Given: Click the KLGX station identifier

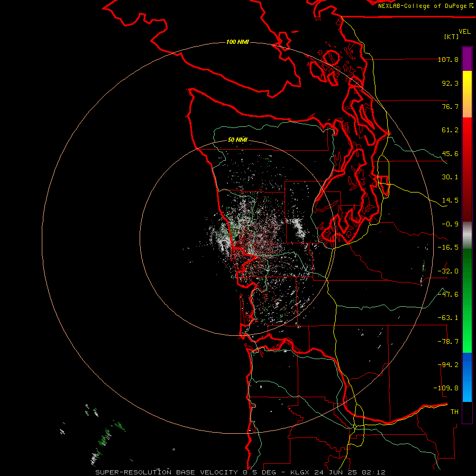Looking at the screenshot, I should 300,472.
